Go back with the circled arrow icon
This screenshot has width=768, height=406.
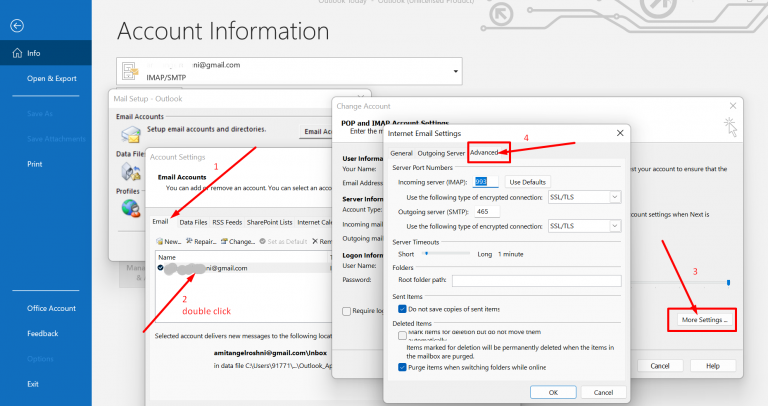pyautogui.click(x=17, y=25)
